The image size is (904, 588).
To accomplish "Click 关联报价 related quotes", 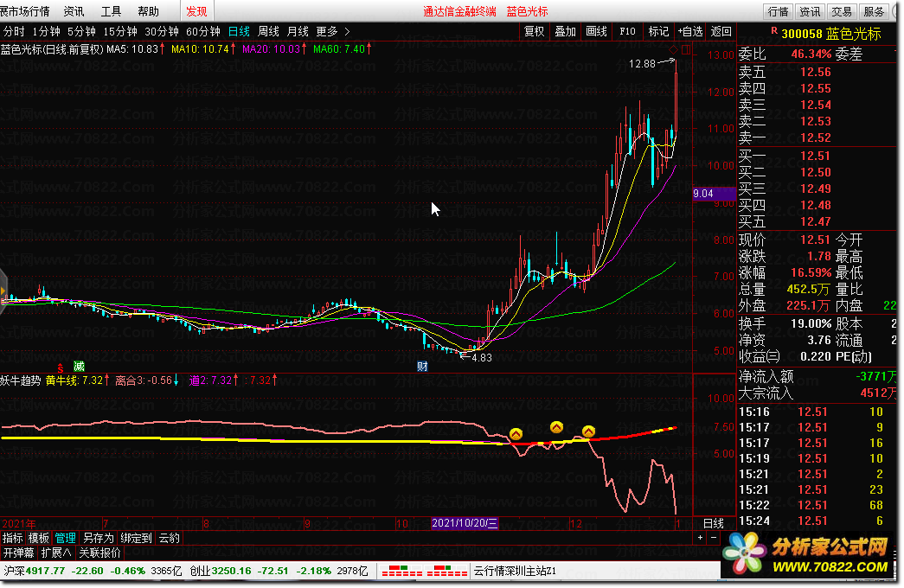I will 99,553.
